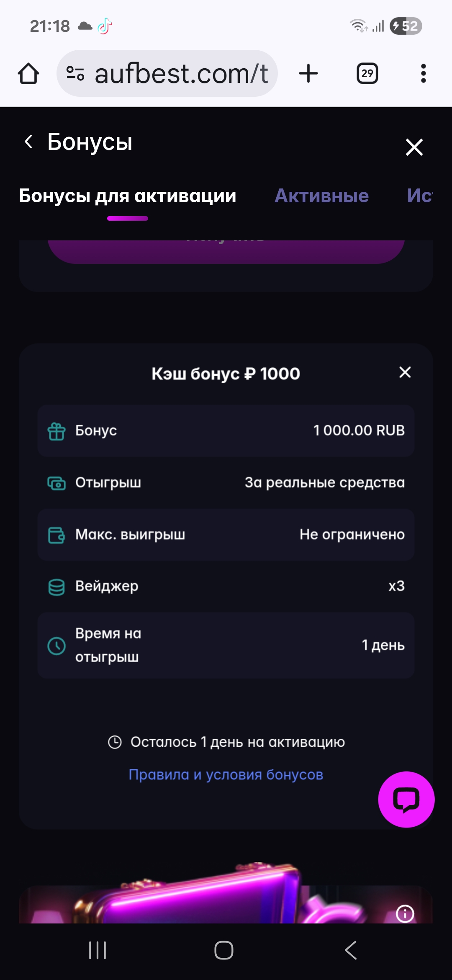
Task: Open the partially visible История tab
Action: (419, 196)
